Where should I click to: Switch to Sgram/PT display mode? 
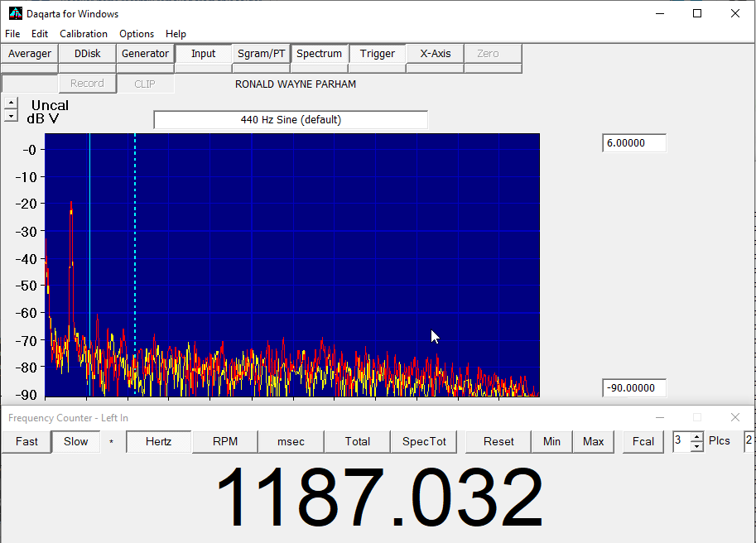[x=261, y=54]
